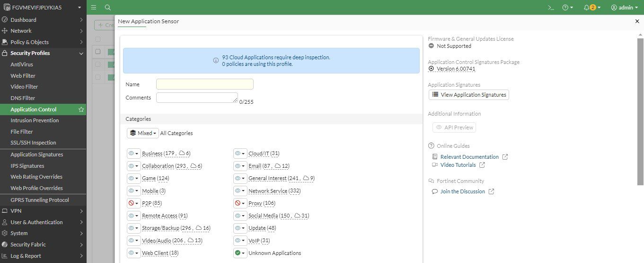Change the Proxy block action icon
The height and width of the screenshot is (263, 644).
240,203
